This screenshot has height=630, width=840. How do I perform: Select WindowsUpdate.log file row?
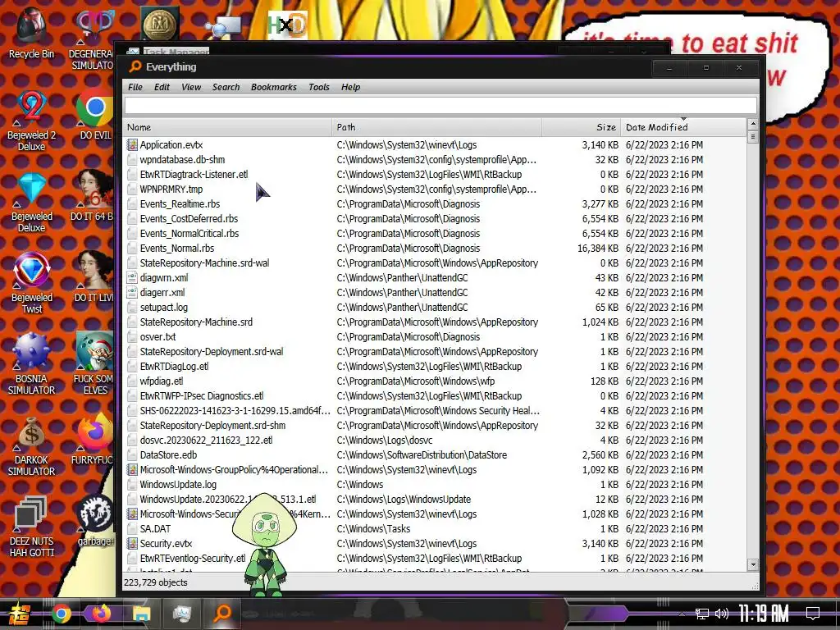tap(434, 484)
